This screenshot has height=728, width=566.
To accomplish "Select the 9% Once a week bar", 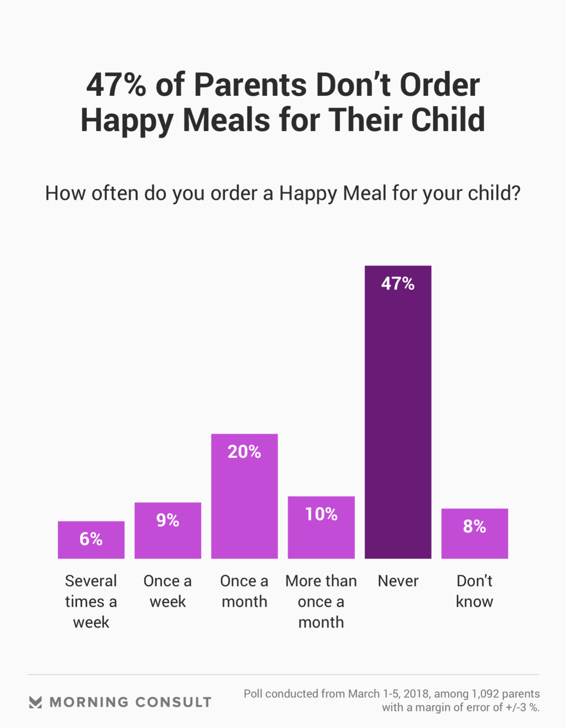I will 168,531.
